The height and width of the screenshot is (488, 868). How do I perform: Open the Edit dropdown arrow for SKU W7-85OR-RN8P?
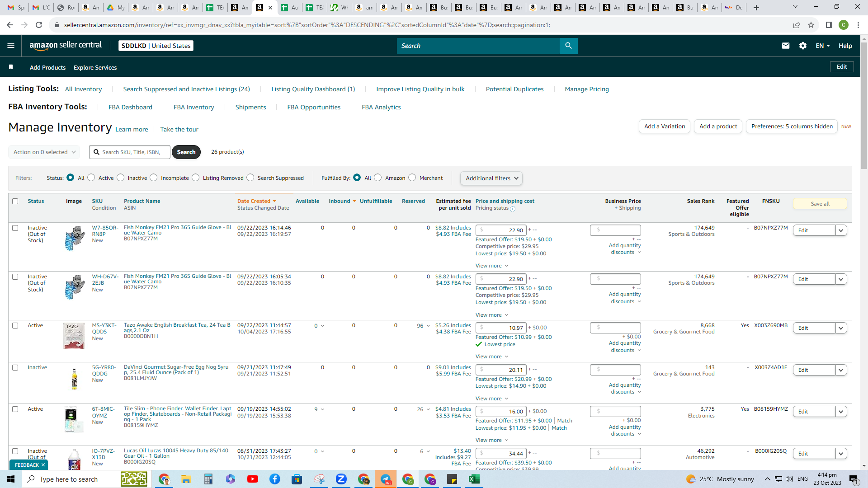[841, 230]
